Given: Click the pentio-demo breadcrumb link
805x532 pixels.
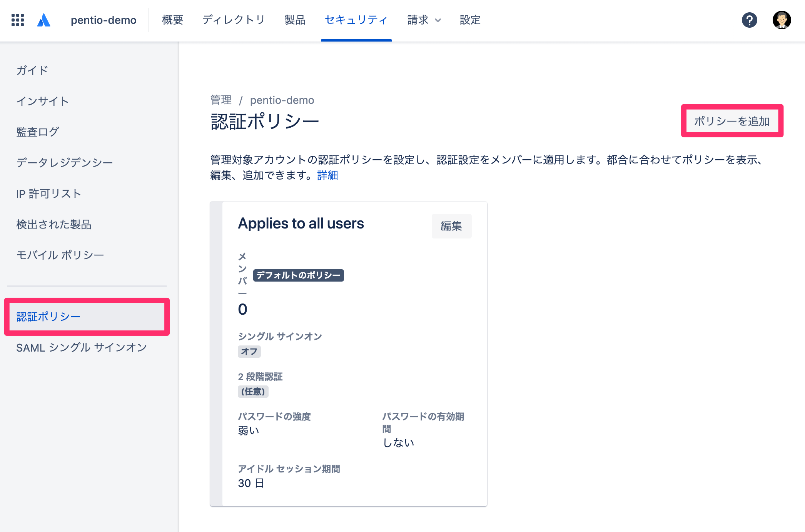Looking at the screenshot, I should coord(282,100).
